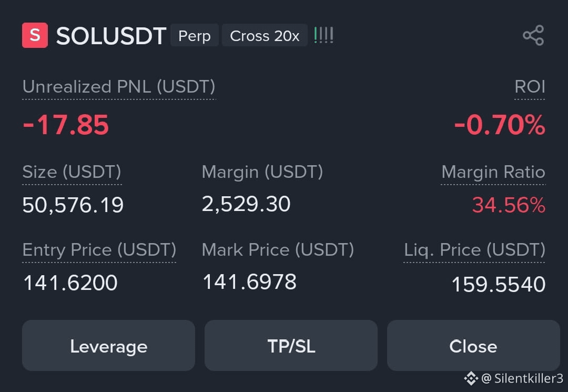Image resolution: width=568 pixels, height=392 pixels.
Task: Open the Unrealized PNL tooltip
Action: pos(118,87)
